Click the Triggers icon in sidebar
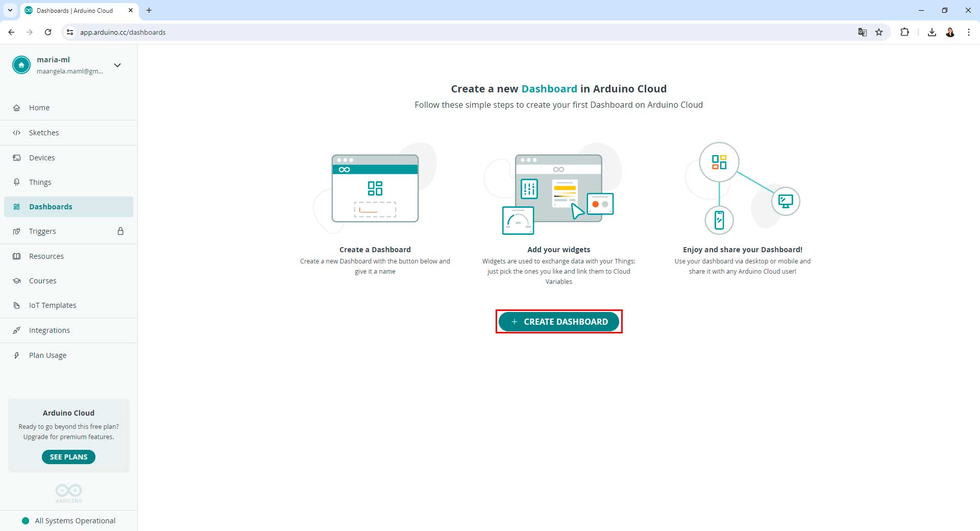This screenshot has height=531, width=980. 17,231
